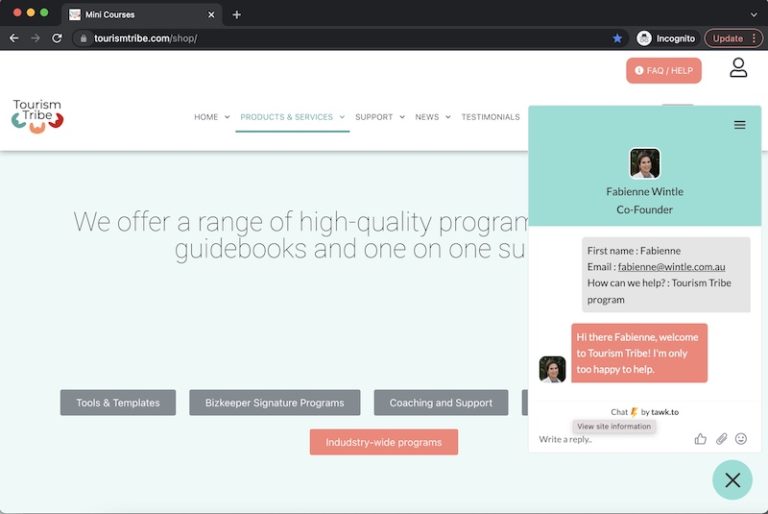Select the Coaching and Support filter button
The height and width of the screenshot is (514, 768).
pos(441,403)
